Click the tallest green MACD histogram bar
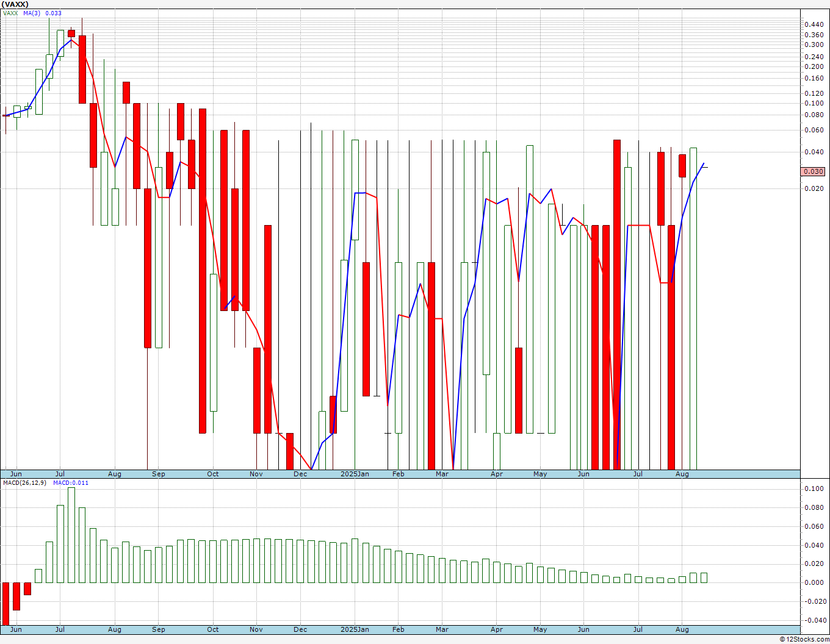The width and height of the screenshot is (830, 644). click(x=71, y=535)
